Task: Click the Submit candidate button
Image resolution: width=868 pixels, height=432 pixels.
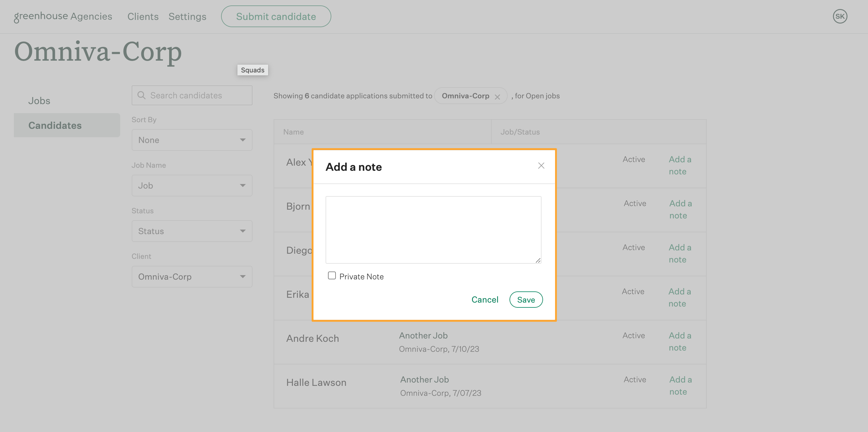Action: click(x=276, y=16)
